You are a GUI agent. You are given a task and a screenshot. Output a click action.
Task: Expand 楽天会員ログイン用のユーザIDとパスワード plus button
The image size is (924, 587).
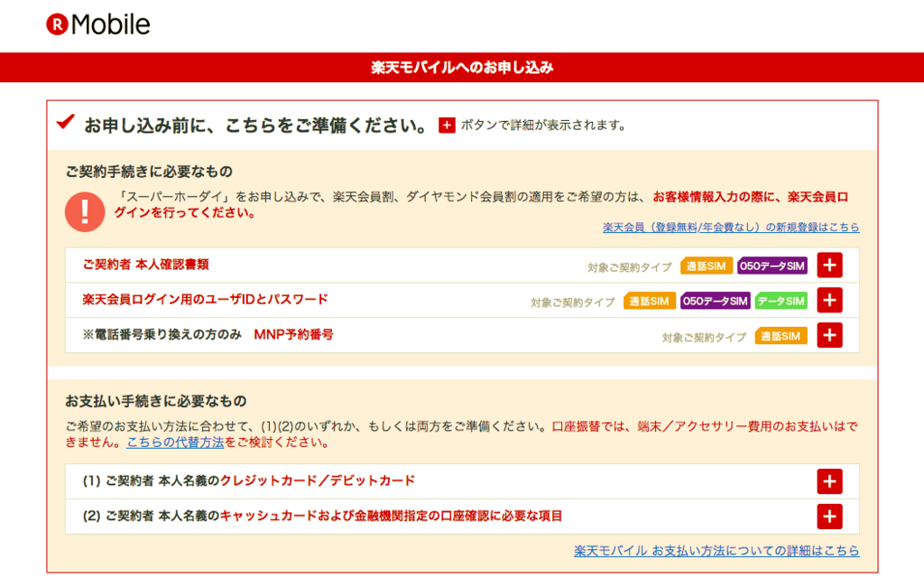(829, 301)
